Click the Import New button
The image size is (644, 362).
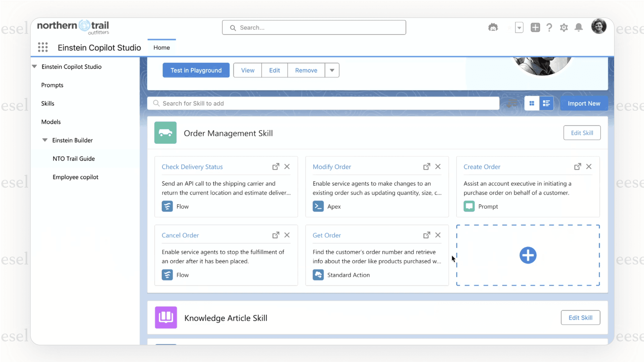(x=584, y=103)
